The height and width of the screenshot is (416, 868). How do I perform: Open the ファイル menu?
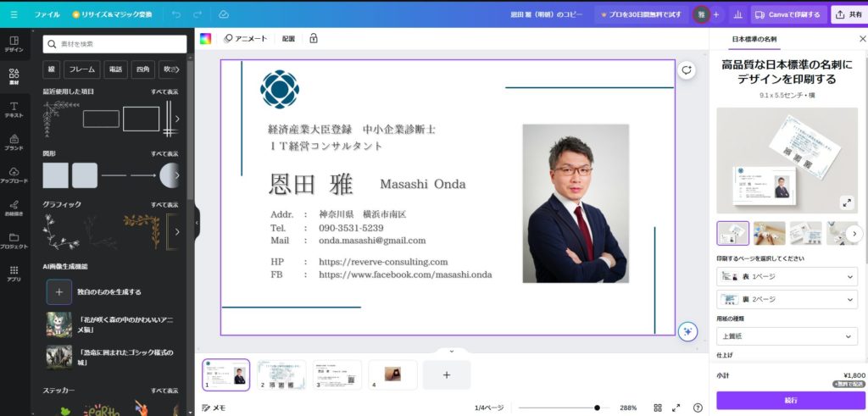tap(47, 14)
